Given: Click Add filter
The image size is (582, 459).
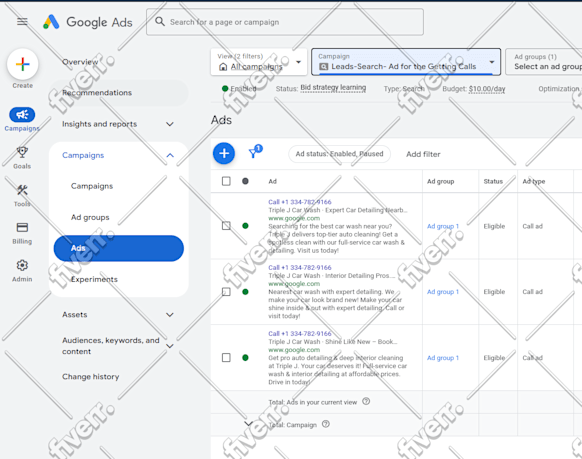Looking at the screenshot, I should (423, 154).
